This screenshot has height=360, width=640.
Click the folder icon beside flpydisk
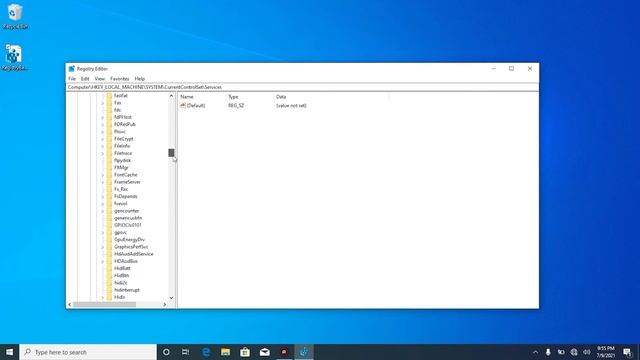coord(109,160)
